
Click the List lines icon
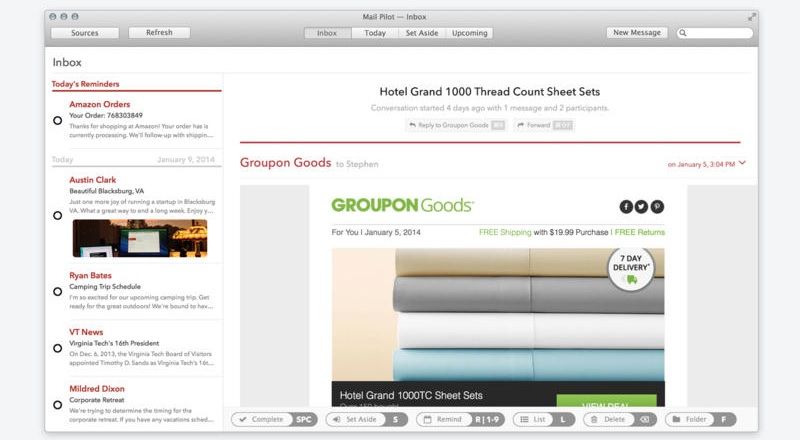pos(524,420)
